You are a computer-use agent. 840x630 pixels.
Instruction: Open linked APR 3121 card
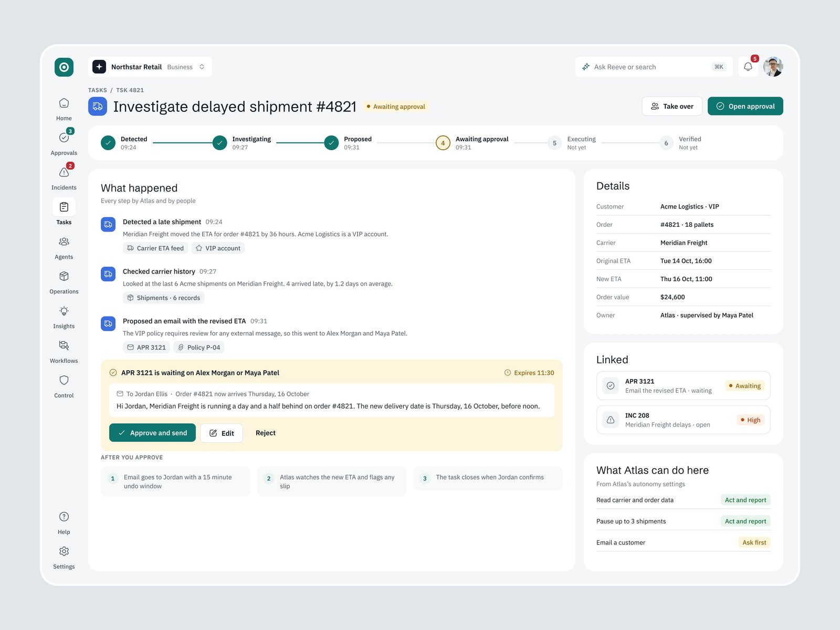tap(684, 386)
